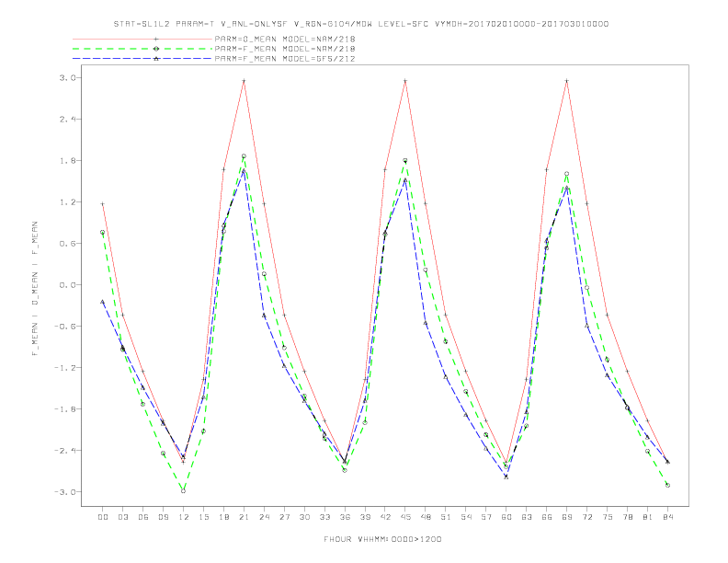Click x-axis tick label 72
Screen dimensions: 728x563
587,517
